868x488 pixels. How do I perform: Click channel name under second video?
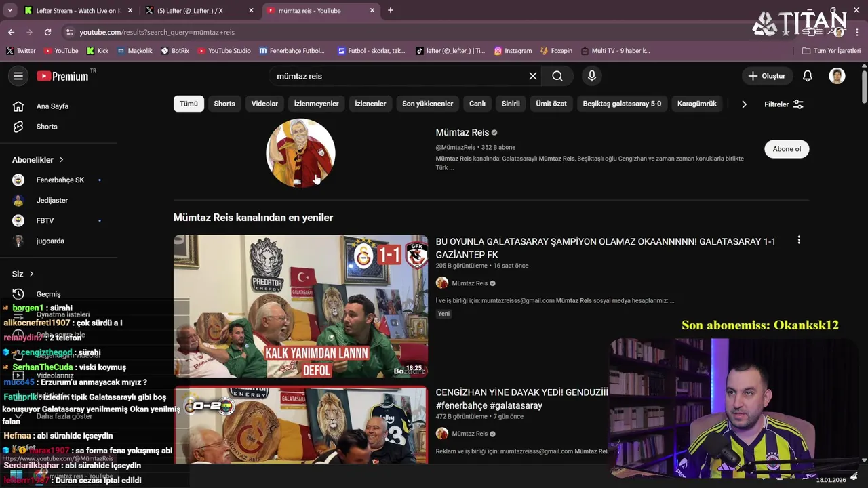pyautogui.click(x=469, y=434)
